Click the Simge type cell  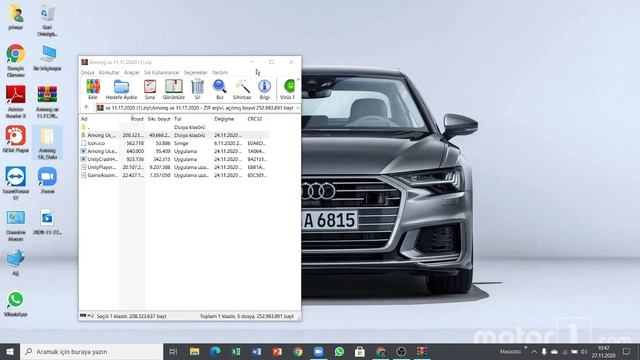click(181, 143)
